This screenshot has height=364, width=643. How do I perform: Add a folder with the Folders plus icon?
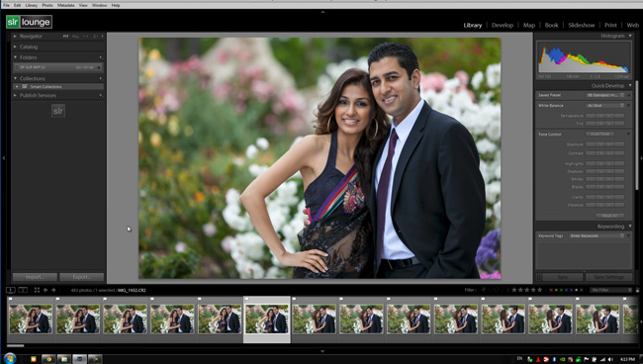[x=101, y=57]
